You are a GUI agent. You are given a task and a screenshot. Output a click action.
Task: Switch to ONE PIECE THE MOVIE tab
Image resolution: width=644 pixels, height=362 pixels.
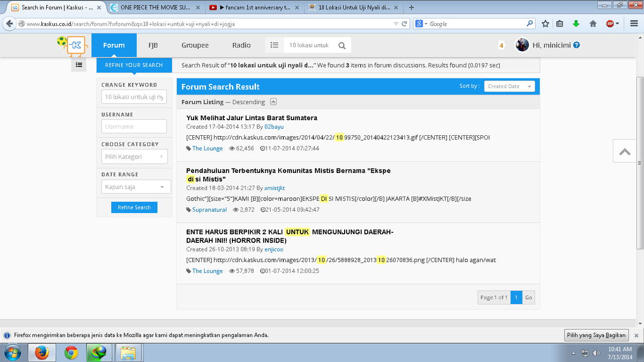tap(155, 8)
